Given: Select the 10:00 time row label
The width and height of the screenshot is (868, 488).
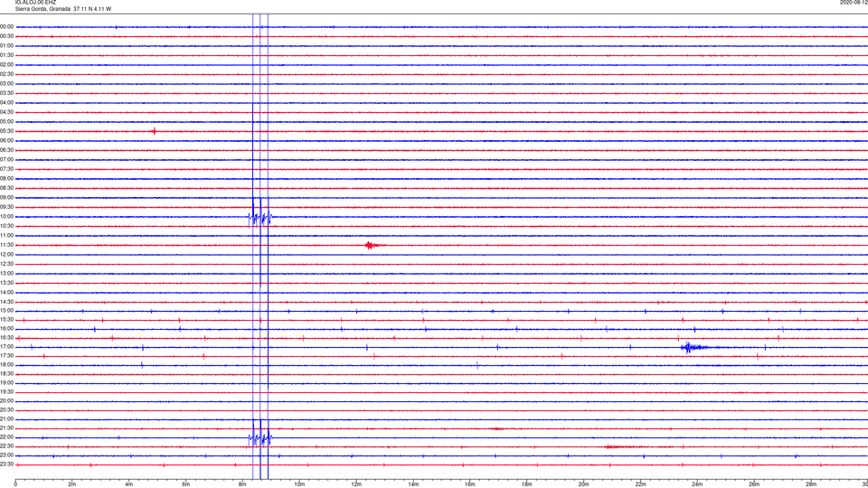Looking at the screenshot, I should [6, 217].
